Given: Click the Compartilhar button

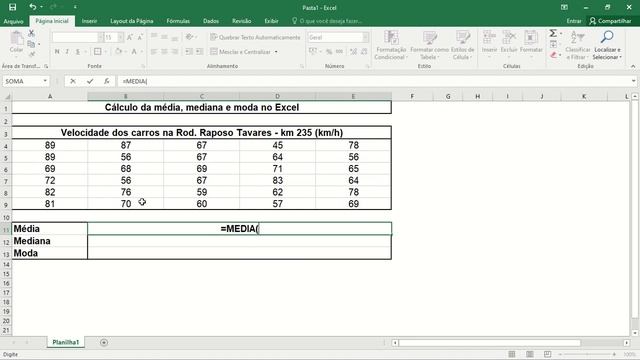Looking at the screenshot, I should click(611, 21).
